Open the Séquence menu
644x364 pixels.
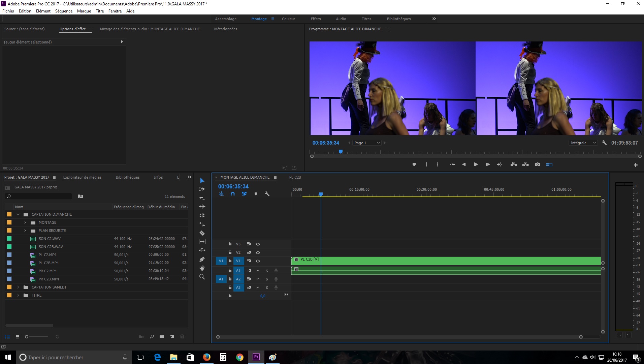click(64, 11)
